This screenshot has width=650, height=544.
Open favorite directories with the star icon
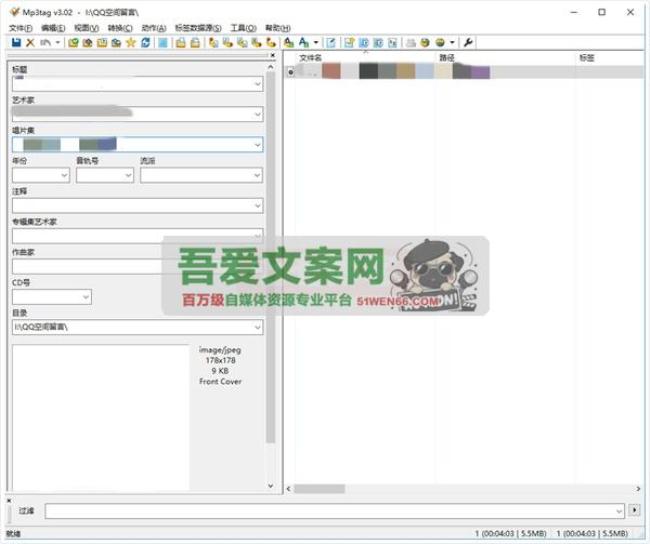click(x=131, y=42)
